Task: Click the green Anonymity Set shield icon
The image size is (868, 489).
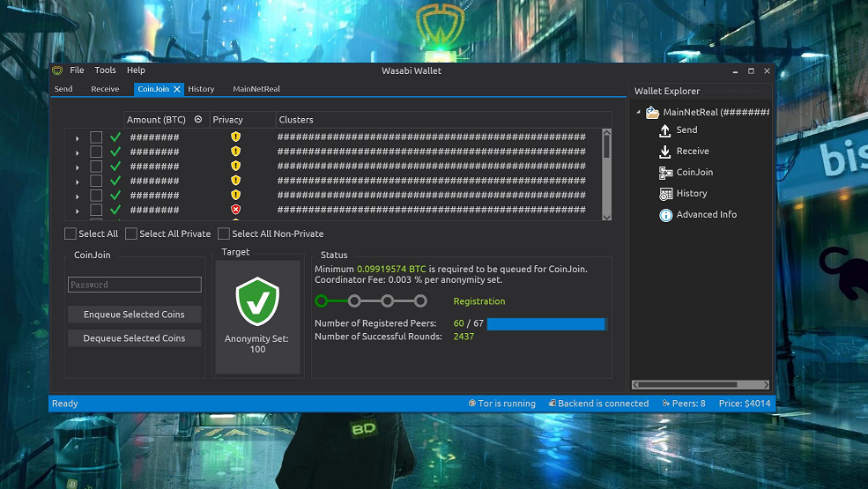Action: [257, 301]
